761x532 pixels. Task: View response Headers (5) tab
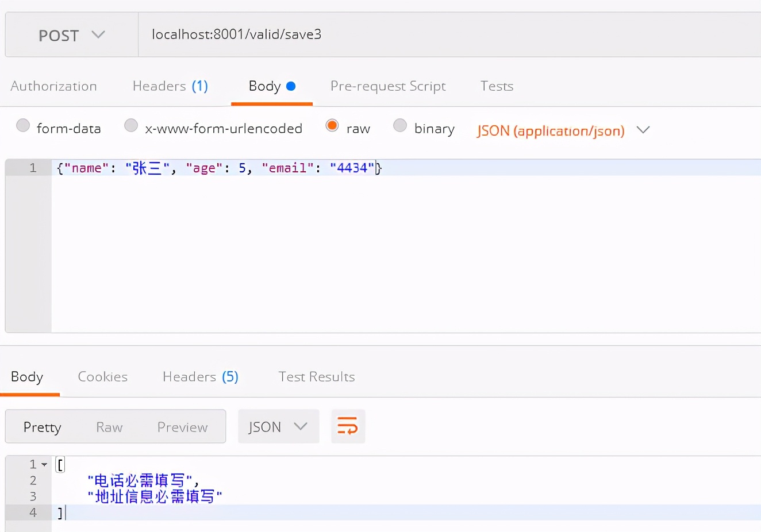coord(201,377)
